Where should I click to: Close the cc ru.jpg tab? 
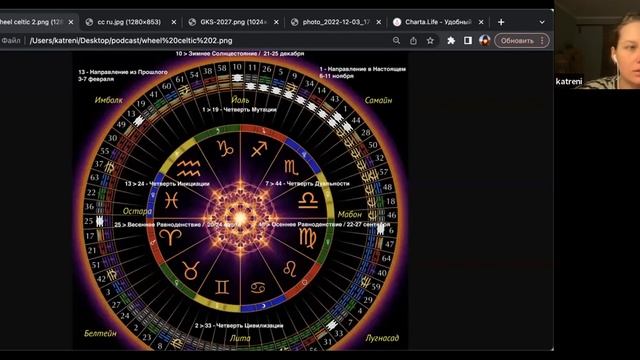tap(174, 22)
